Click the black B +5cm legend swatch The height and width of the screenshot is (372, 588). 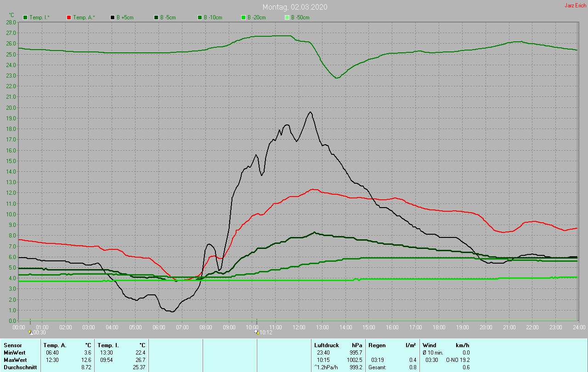(113, 17)
